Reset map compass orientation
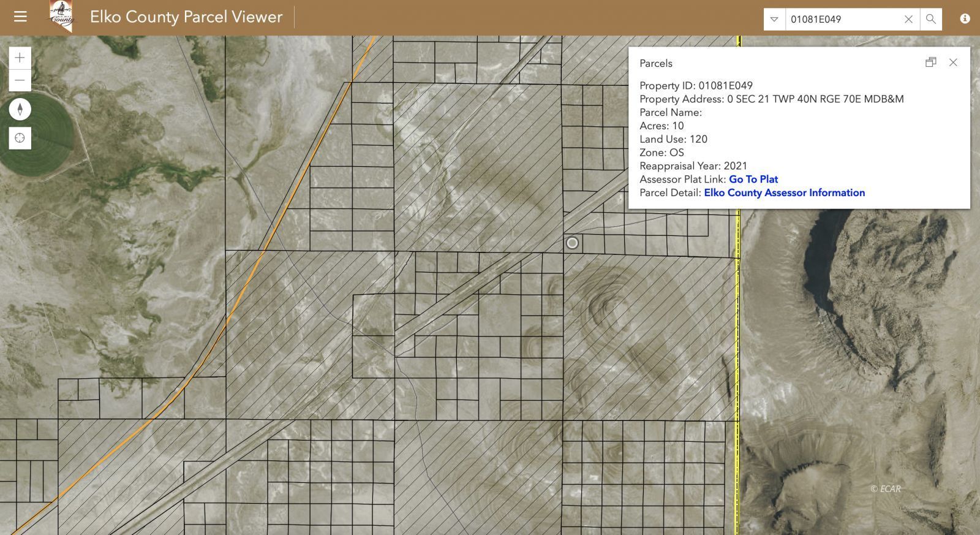Viewport: 980px width, 535px height. click(20, 109)
